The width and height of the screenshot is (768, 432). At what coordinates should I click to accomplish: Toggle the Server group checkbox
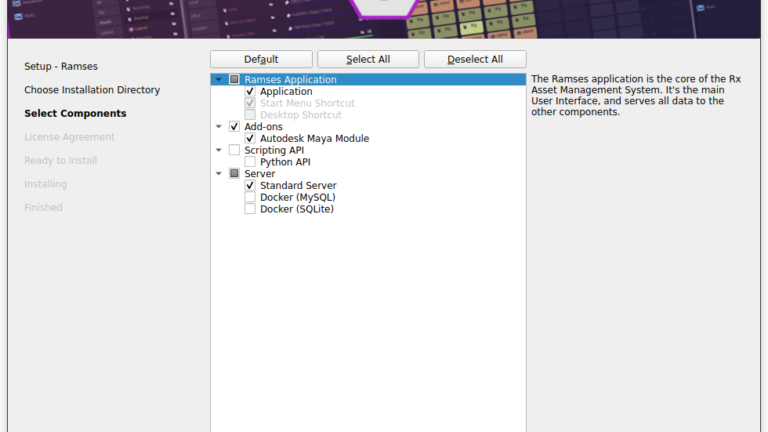click(x=234, y=174)
